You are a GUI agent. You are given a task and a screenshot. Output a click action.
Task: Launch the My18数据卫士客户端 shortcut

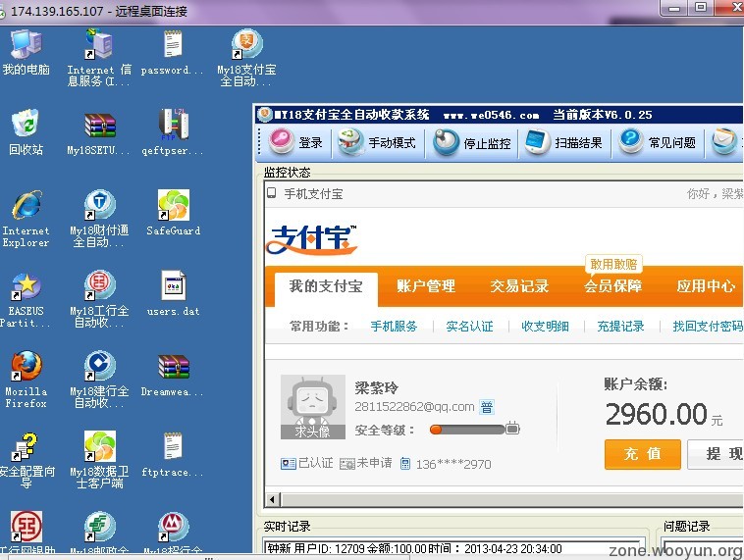99,460
